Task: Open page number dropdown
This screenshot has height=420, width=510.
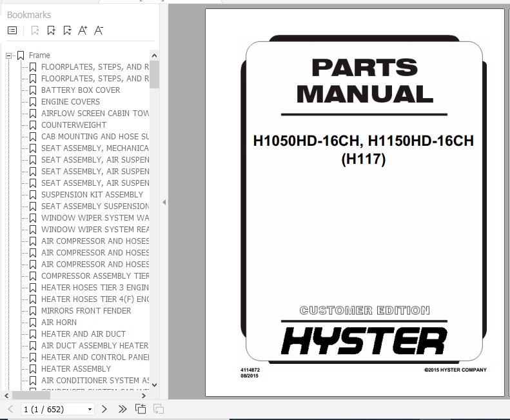Action: point(90,409)
